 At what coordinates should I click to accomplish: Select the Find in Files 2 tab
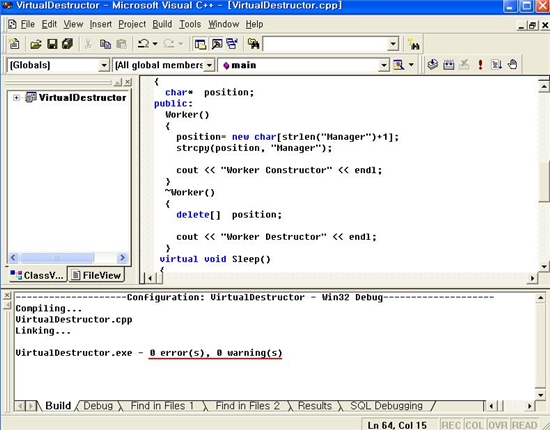247,406
